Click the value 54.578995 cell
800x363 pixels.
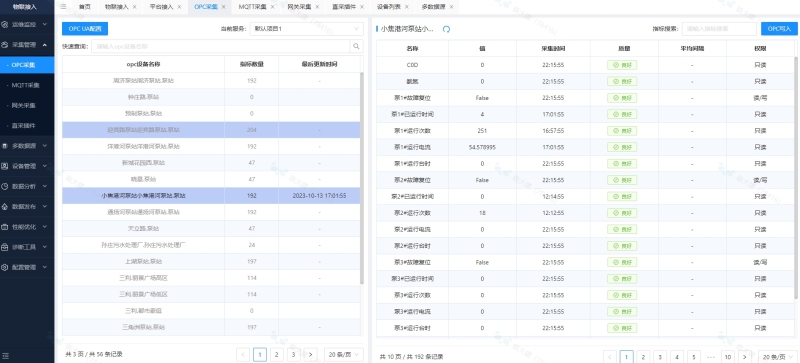[x=482, y=147]
